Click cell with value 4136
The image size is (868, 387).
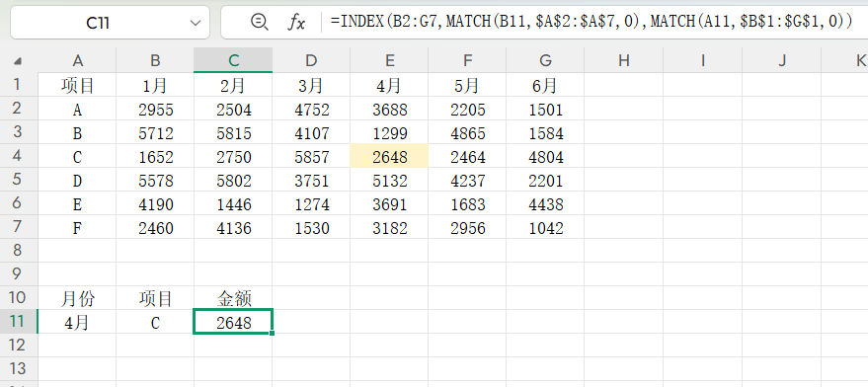point(233,227)
